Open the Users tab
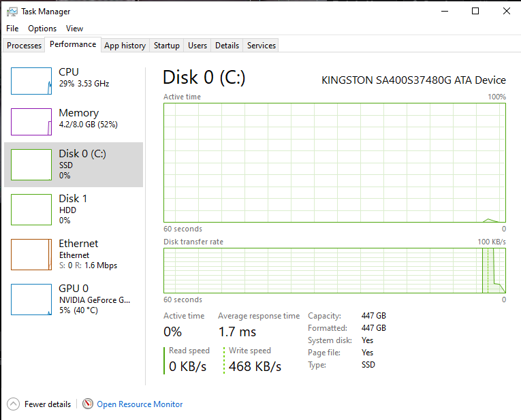 click(x=198, y=46)
